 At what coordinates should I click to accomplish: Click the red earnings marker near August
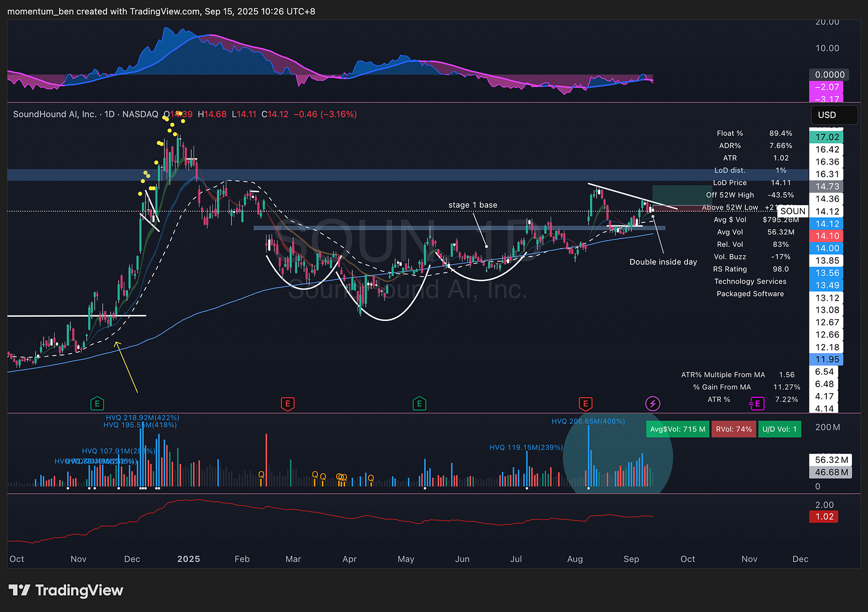coord(585,404)
